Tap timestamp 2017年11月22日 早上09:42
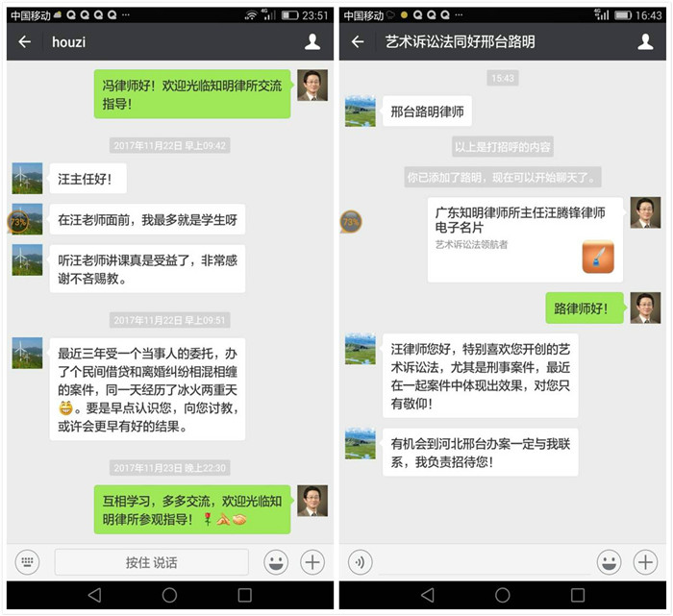 coord(169,145)
